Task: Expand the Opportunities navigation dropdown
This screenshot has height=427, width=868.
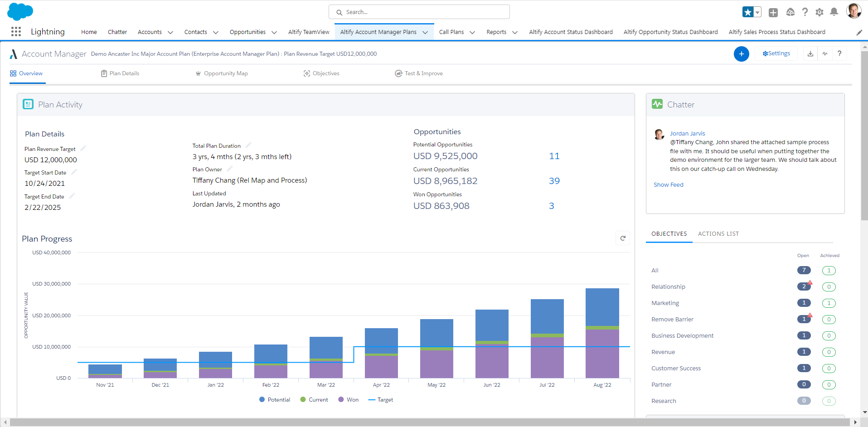Action: pos(274,32)
